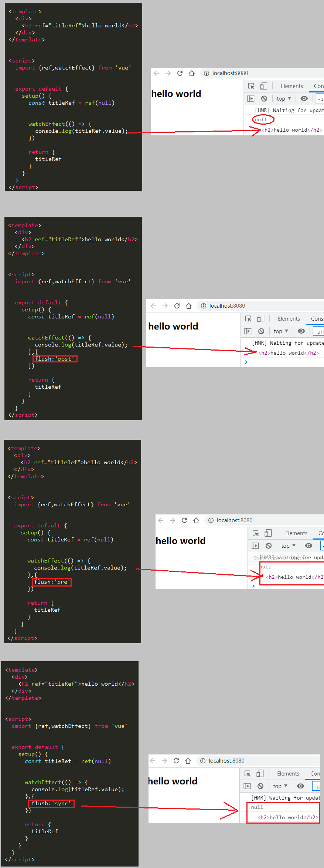The image size is (324, 868).
Task: Click forward arrow in flush:'sync' browser
Action: [164, 761]
